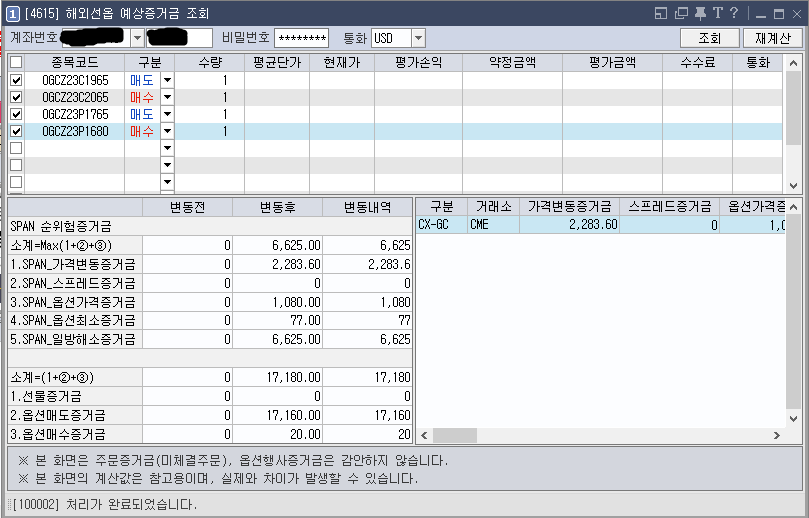Toggle the select-all checkbox in table header
The width and height of the screenshot is (809, 518).
pos(16,62)
